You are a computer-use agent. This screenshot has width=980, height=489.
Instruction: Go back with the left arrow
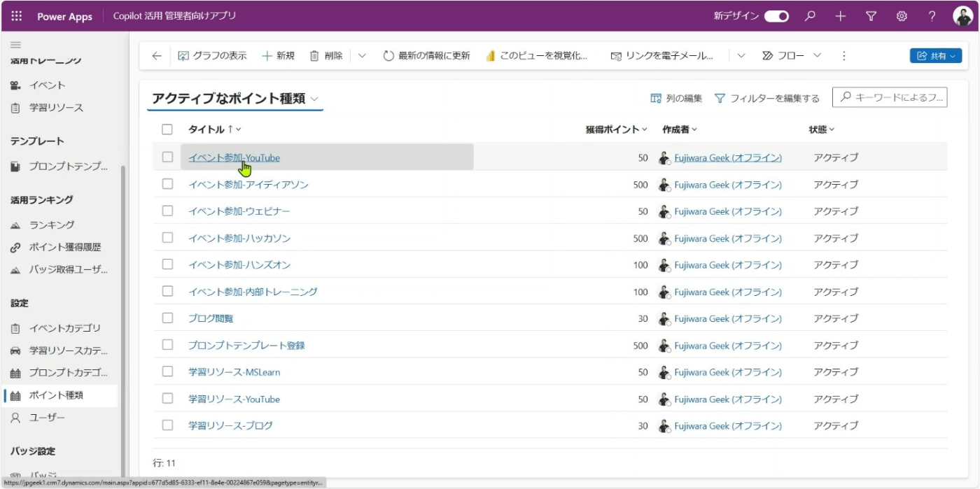click(x=156, y=56)
